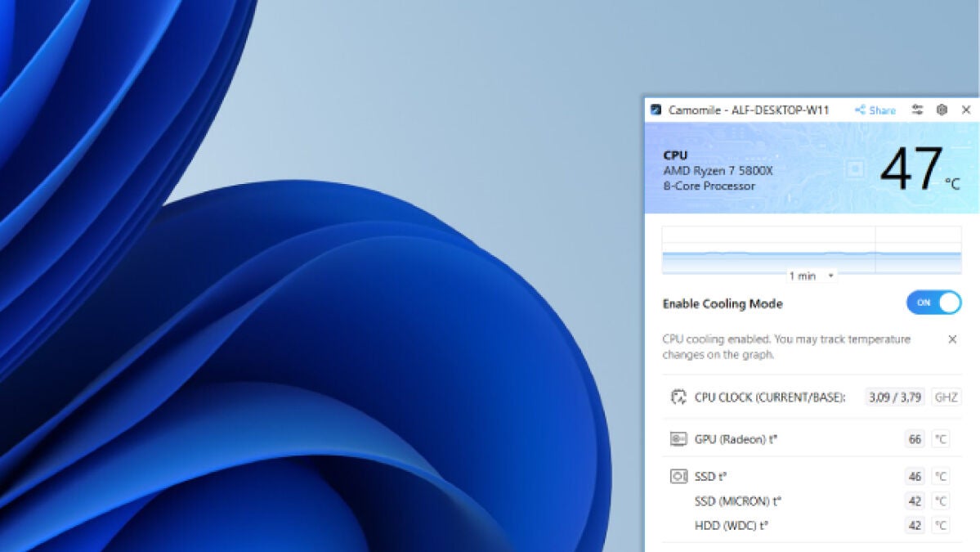Viewport: 980px width, 552px height.
Task: Click the Camomile app logo icon
Action: [656, 110]
